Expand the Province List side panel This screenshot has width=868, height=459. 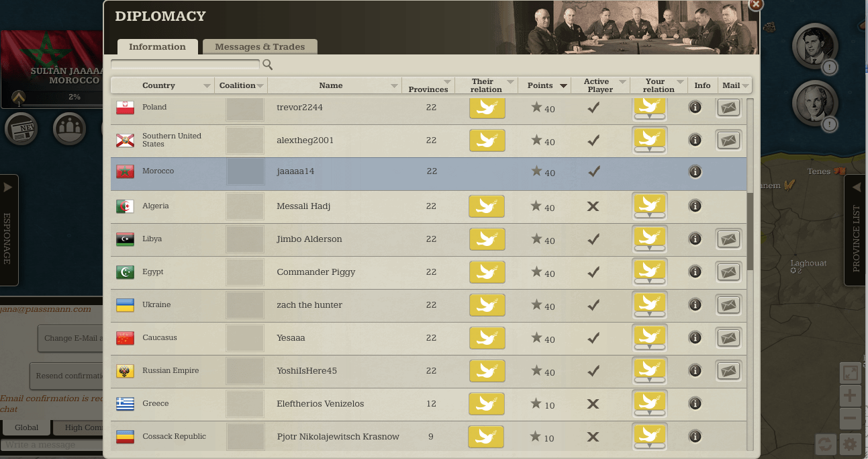855,228
